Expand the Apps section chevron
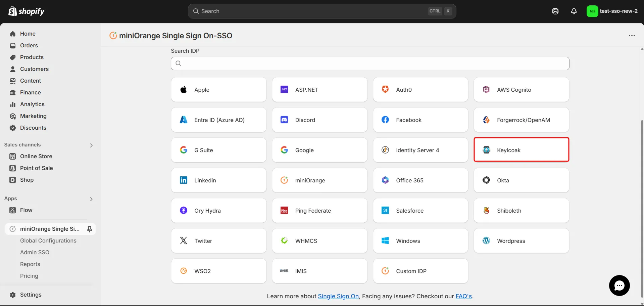The width and height of the screenshot is (644, 306). click(91, 199)
